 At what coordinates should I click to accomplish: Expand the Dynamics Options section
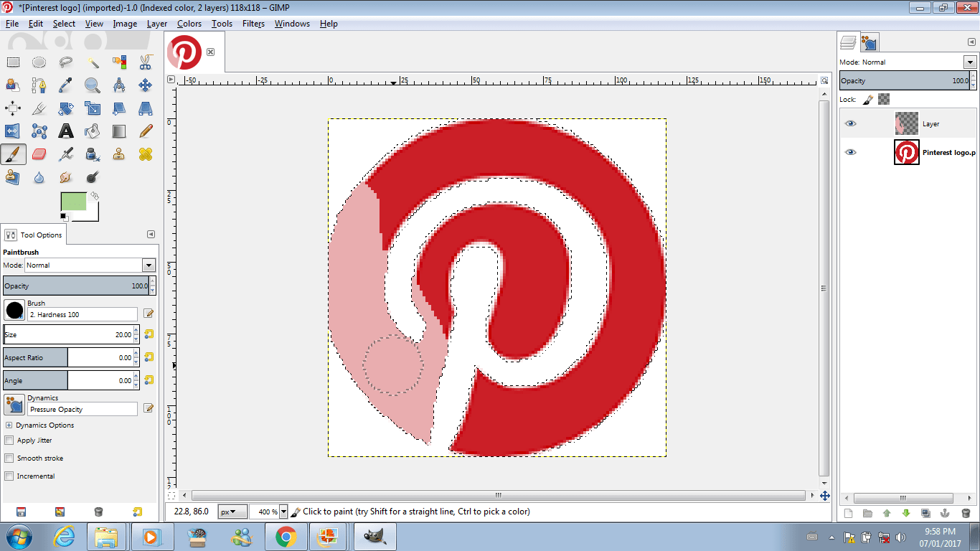pos(9,425)
